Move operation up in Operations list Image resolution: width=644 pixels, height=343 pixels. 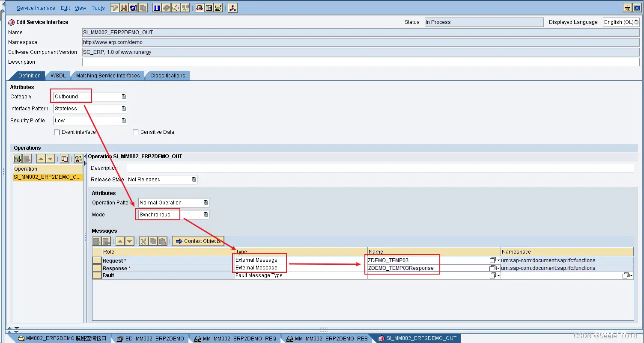pyautogui.click(x=41, y=159)
